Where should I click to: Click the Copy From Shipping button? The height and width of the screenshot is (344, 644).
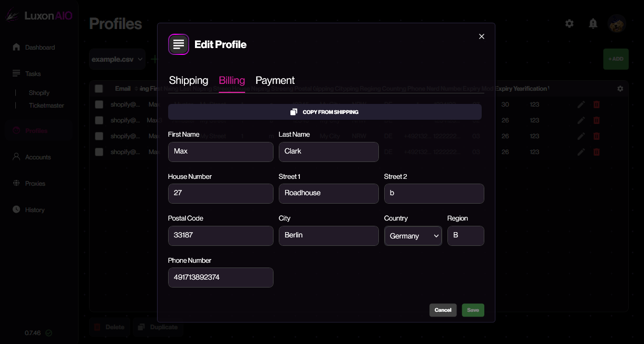[x=325, y=112]
